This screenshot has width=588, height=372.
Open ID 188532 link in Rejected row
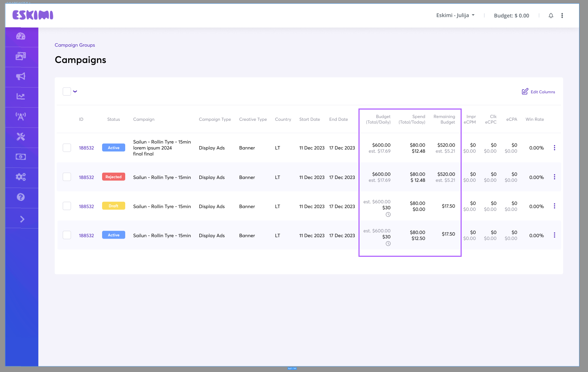pos(86,177)
